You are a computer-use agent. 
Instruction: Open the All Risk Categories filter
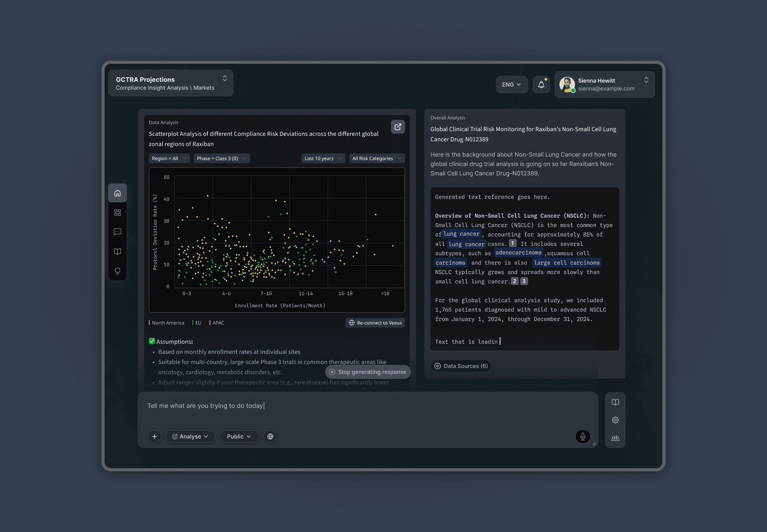click(377, 158)
